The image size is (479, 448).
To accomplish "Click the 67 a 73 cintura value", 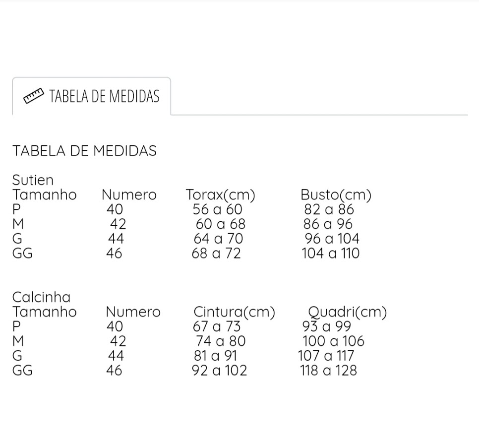I will tap(217, 326).
